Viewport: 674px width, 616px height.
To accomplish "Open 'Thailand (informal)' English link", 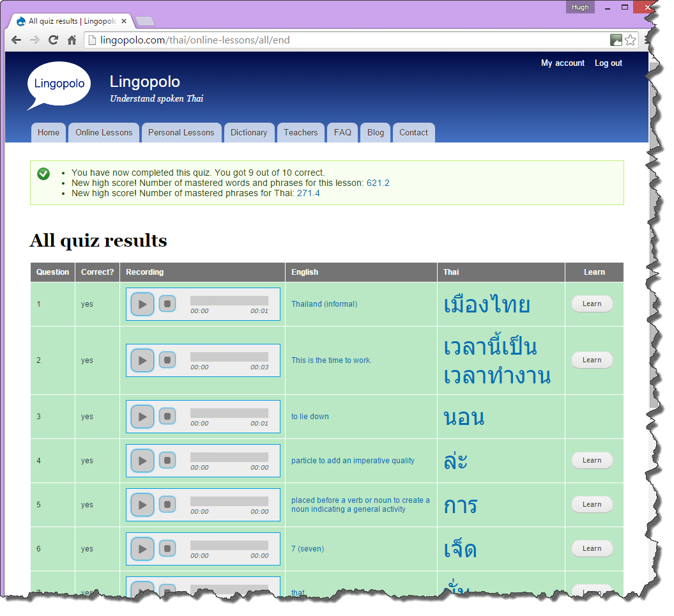I will (x=324, y=304).
